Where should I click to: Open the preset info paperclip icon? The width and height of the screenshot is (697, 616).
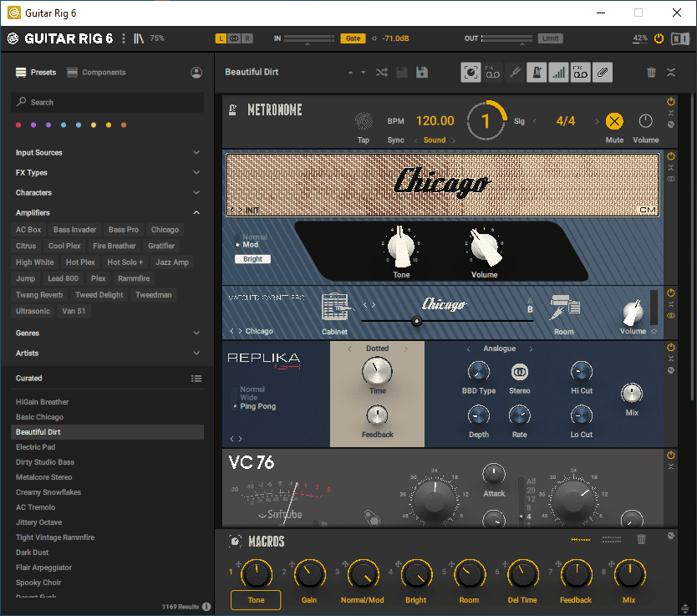[603, 73]
